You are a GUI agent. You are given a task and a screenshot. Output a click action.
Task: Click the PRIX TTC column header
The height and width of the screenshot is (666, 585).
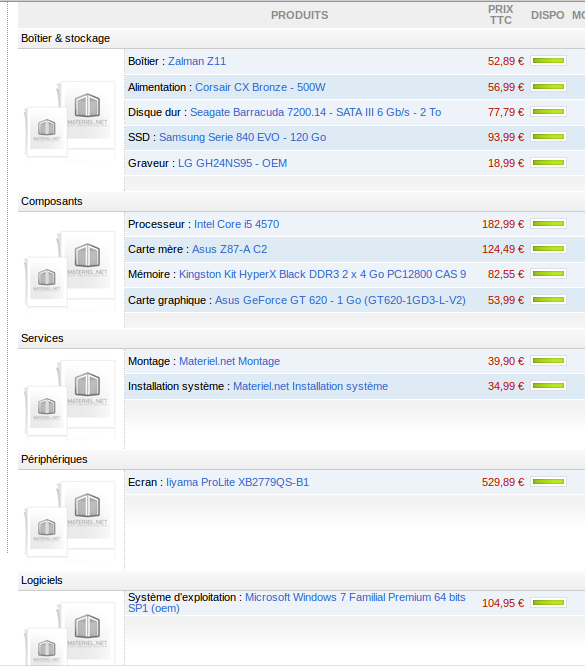click(x=500, y=15)
